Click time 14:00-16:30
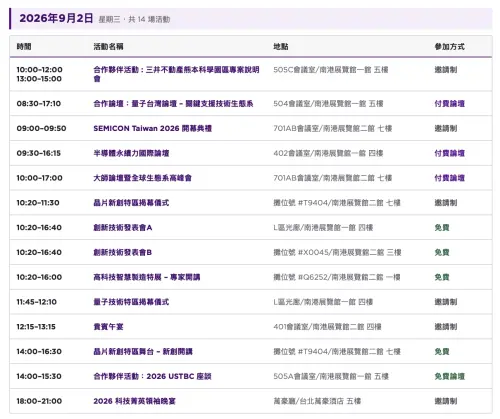The width and height of the screenshot is (500, 419). click(39, 351)
